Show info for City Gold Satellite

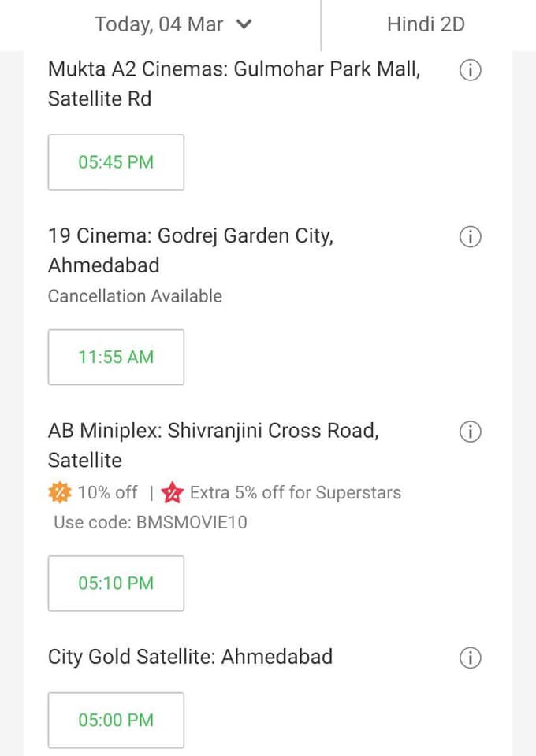click(470, 658)
